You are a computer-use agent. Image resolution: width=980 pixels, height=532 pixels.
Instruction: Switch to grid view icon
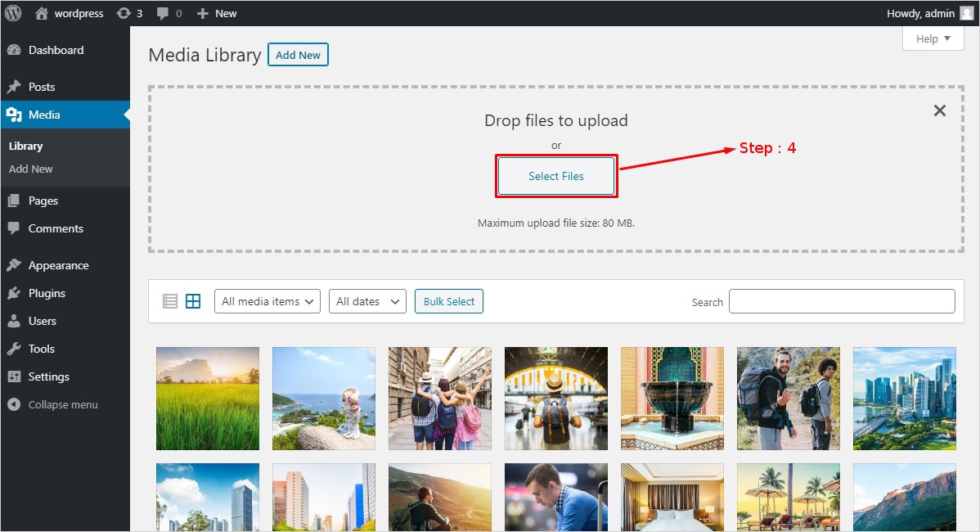[193, 301]
